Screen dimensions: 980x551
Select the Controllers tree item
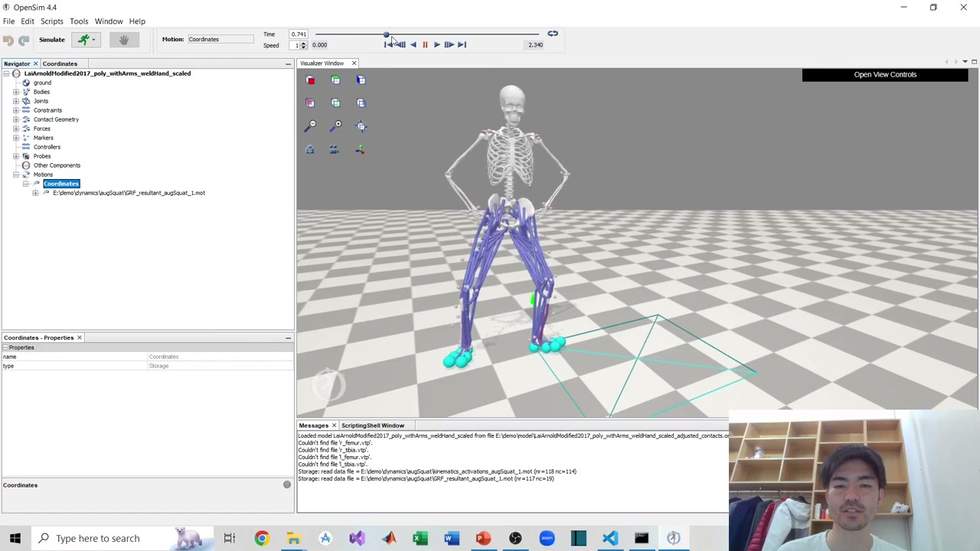(47, 147)
